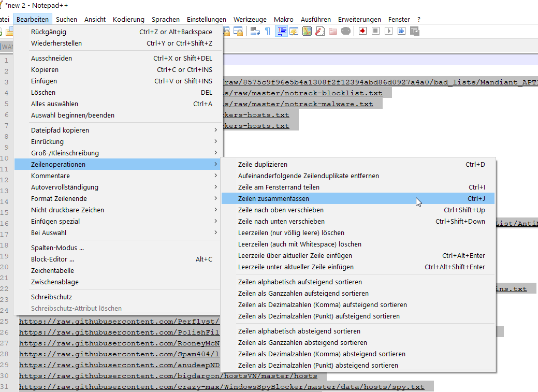Select Kopieren menu entry
Screen dimensions: 538x392
(x=117, y=70)
